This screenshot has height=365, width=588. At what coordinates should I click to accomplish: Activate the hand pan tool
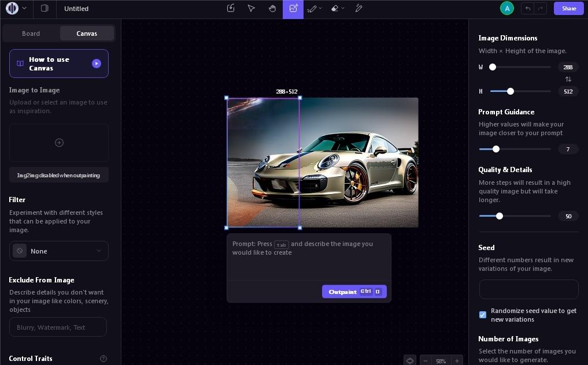(x=272, y=9)
